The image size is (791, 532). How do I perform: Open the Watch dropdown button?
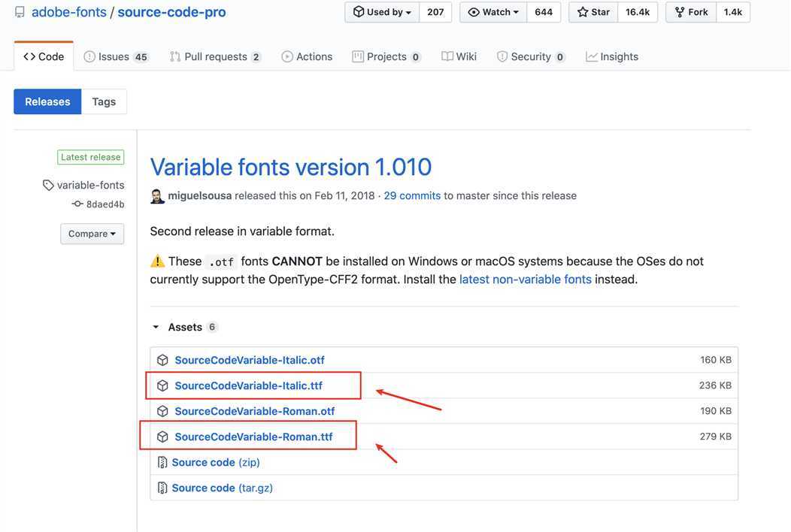492,12
